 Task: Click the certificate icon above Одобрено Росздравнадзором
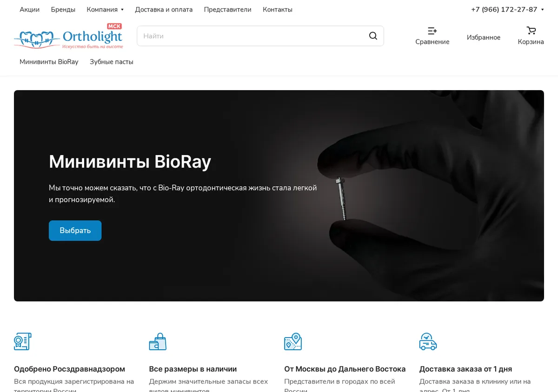(22, 341)
